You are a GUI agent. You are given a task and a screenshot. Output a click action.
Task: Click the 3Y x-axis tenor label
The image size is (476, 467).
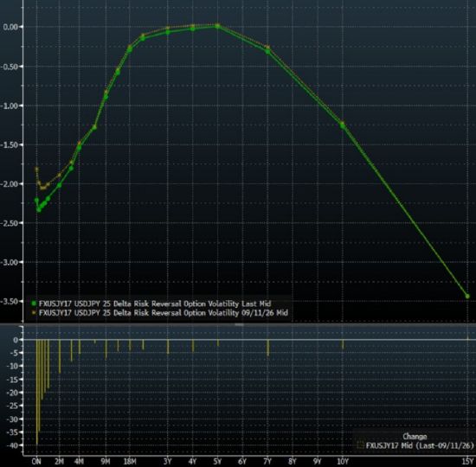click(x=167, y=462)
